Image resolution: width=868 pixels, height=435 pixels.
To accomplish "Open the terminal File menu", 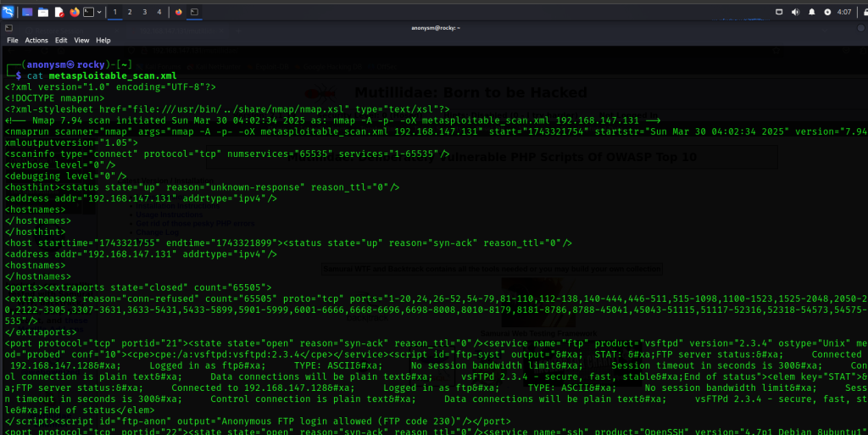I will tap(12, 41).
